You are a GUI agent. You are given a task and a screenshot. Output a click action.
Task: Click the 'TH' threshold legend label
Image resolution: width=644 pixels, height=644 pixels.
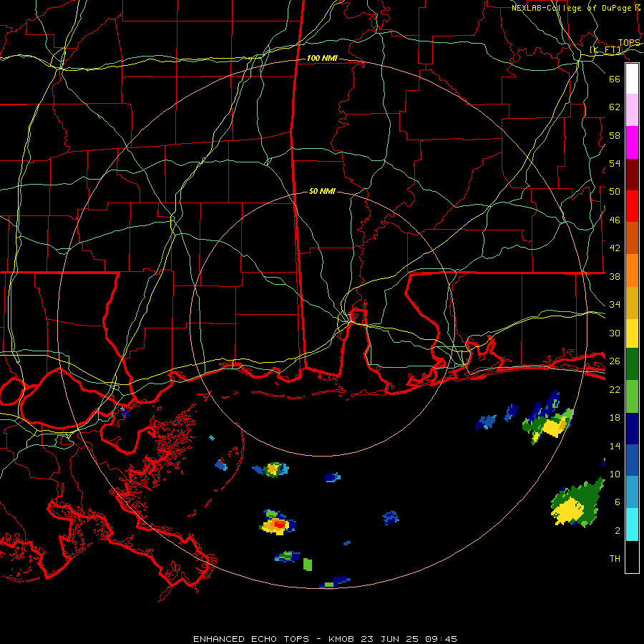[x=615, y=559]
